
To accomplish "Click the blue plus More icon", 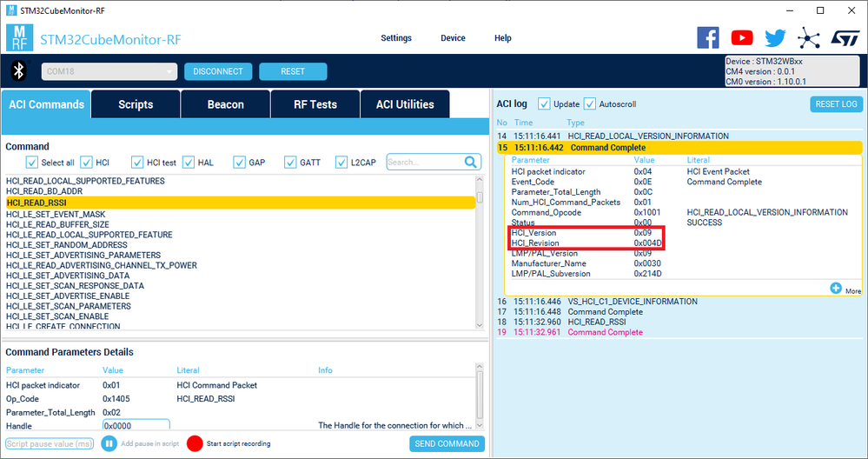I will click(836, 289).
